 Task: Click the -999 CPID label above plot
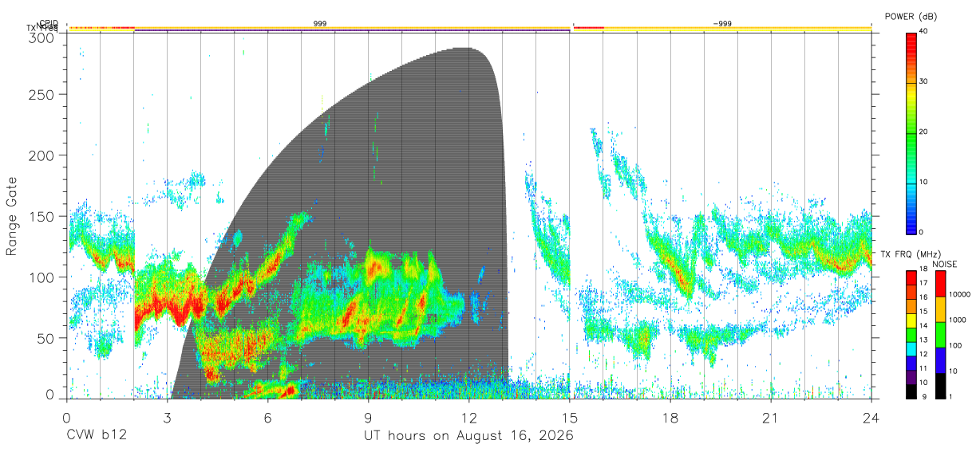click(x=722, y=24)
